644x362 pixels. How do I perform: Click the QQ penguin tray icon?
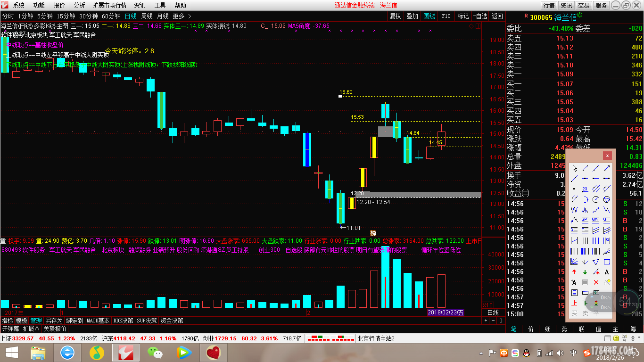point(526,353)
